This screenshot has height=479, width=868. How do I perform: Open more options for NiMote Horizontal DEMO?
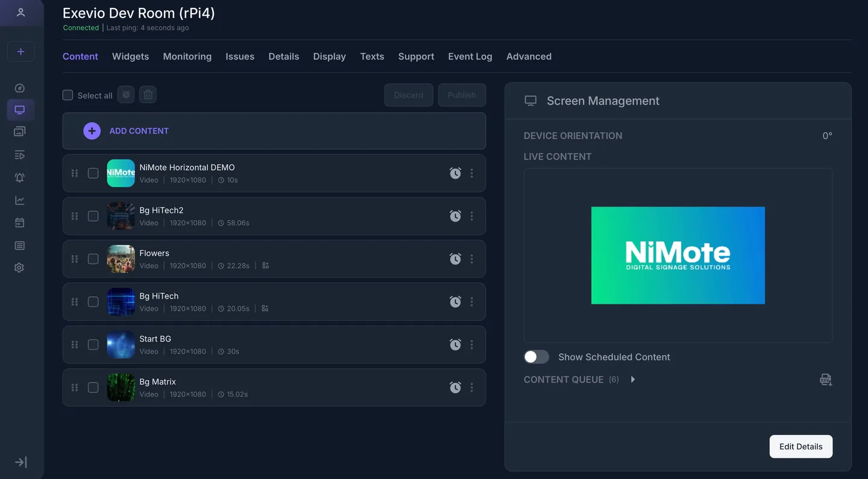point(472,173)
